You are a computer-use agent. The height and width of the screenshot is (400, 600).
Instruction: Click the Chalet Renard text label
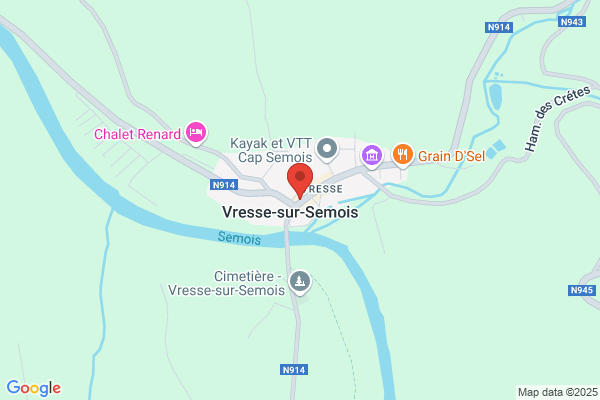pyautogui.click(x=137, y=134)
